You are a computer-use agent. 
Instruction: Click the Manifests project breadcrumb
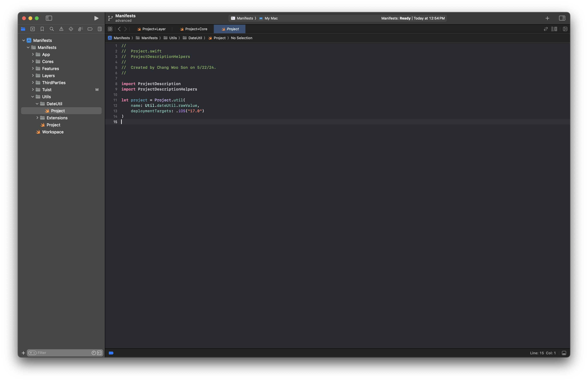pos(119,38)
